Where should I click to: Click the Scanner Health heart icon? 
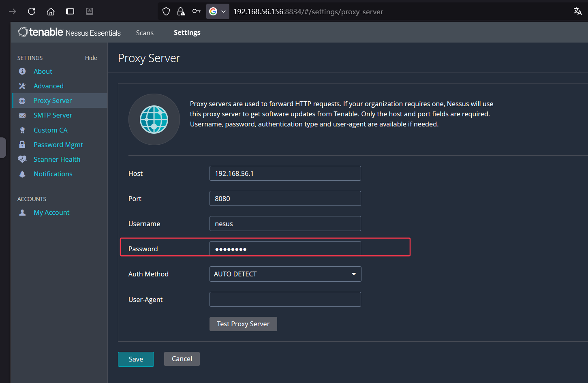click(22, 159)
